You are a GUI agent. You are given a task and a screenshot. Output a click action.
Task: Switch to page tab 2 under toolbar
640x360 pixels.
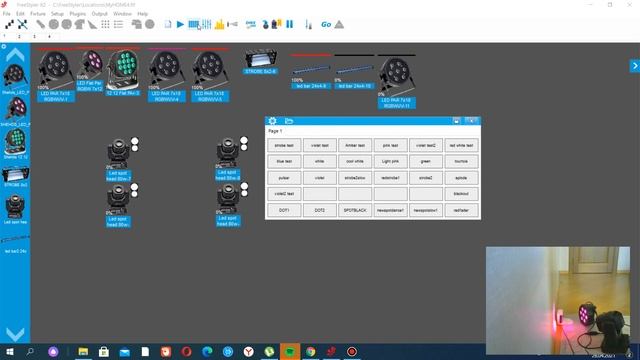click(19, 36)
